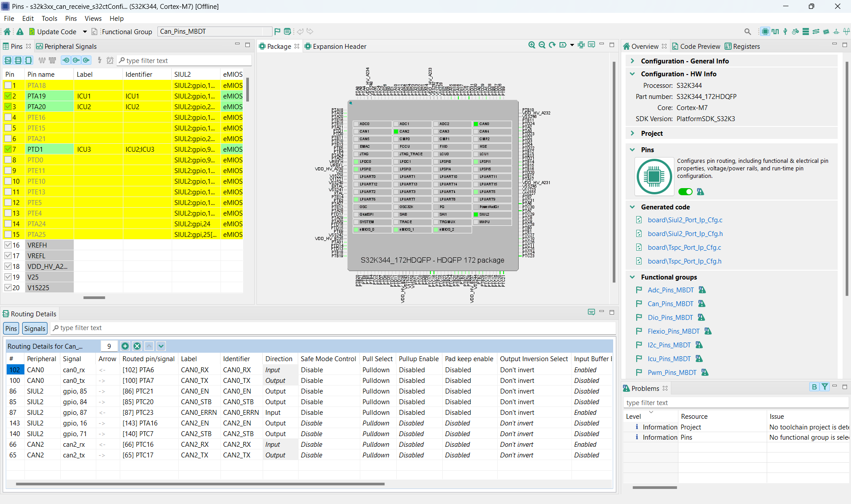The width and height of the screenshot is (851, 504).
Task: Click the flag icon beside Can_Pins_MBDT field
Action: [277, 31]
